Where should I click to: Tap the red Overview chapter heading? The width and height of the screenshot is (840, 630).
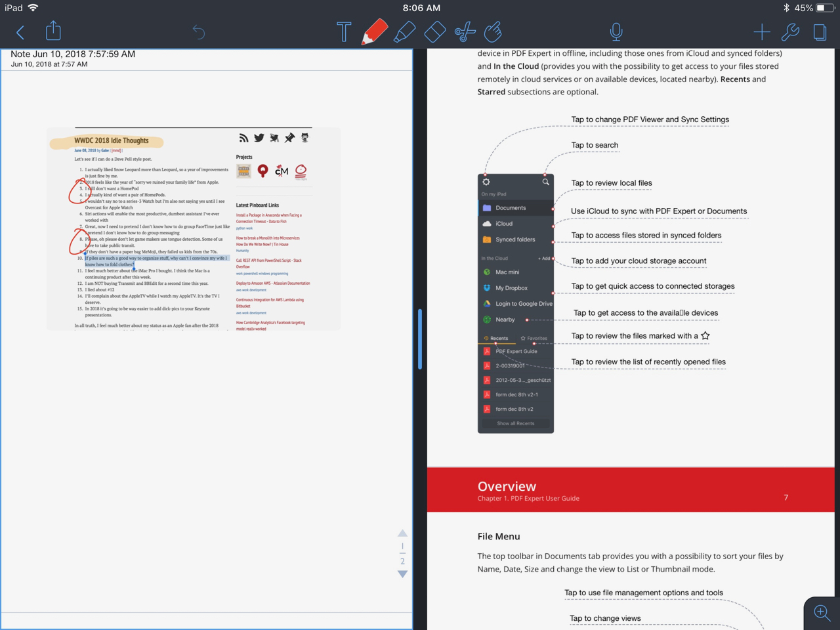point(507,486)
